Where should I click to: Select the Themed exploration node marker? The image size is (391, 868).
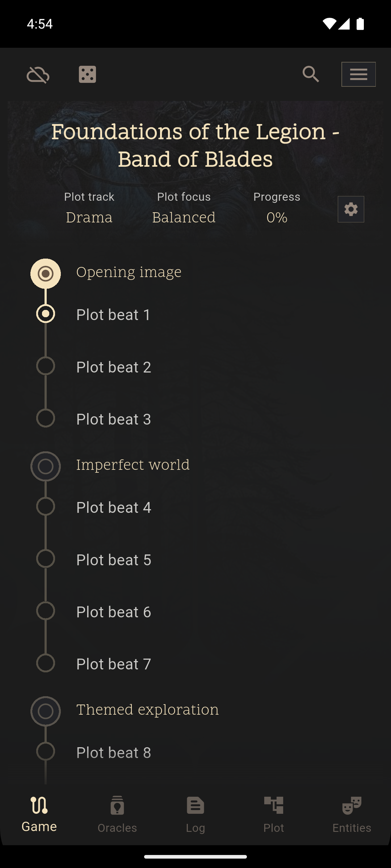coord(46,711)
